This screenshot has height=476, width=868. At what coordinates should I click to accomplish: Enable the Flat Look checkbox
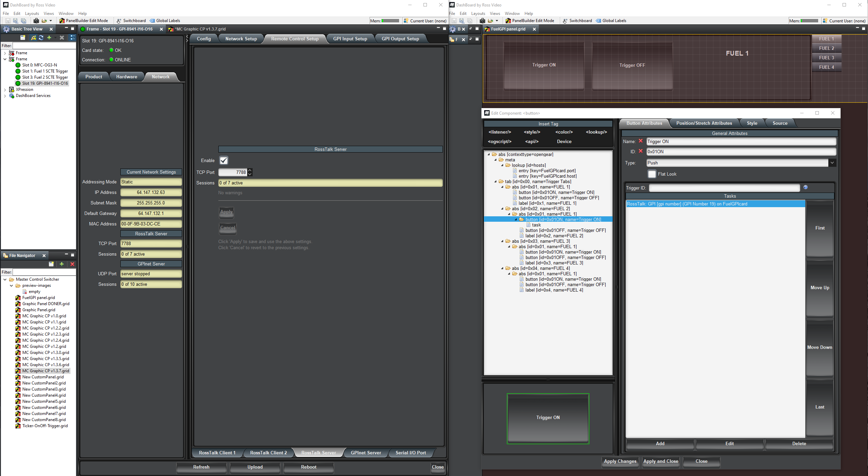pyautogui.click(x=652, y=174)
